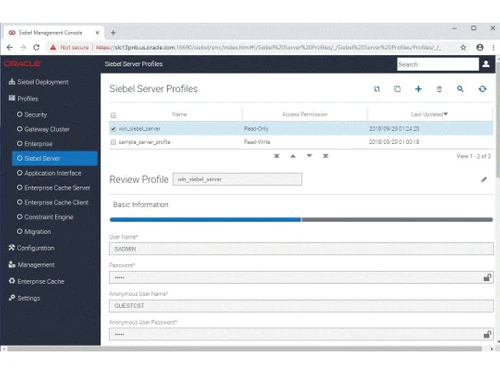
Task: Jump to first page arrow
Action: [277, 156]
